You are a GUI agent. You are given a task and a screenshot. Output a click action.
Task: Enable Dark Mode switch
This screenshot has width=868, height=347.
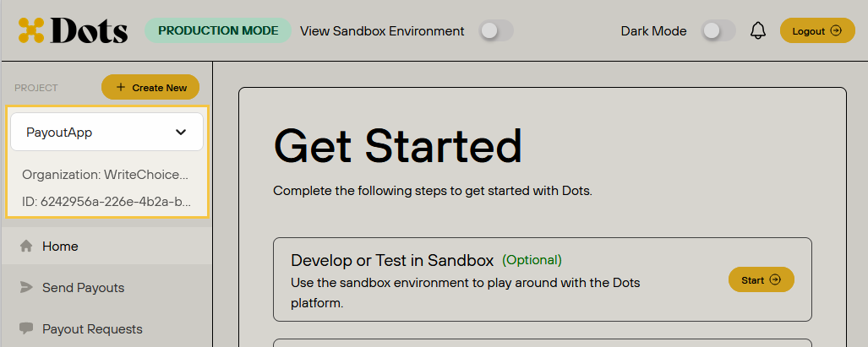point(718,31)
